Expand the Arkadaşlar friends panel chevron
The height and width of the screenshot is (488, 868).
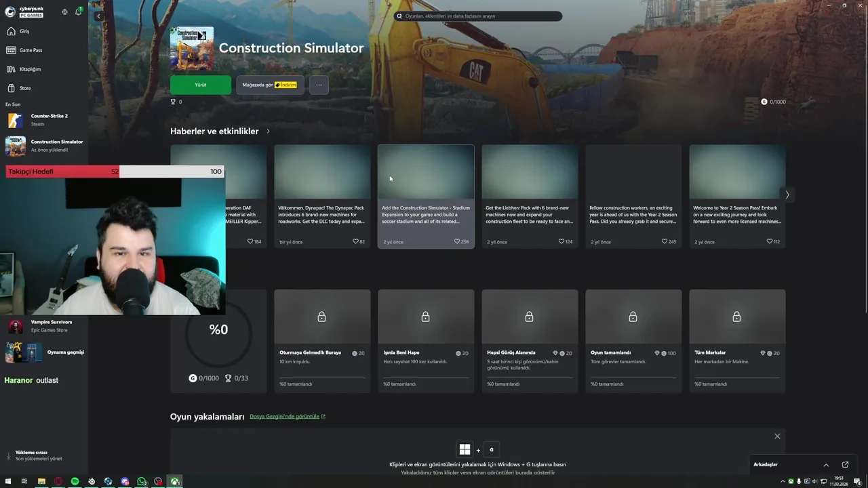(x=826, y=465)
